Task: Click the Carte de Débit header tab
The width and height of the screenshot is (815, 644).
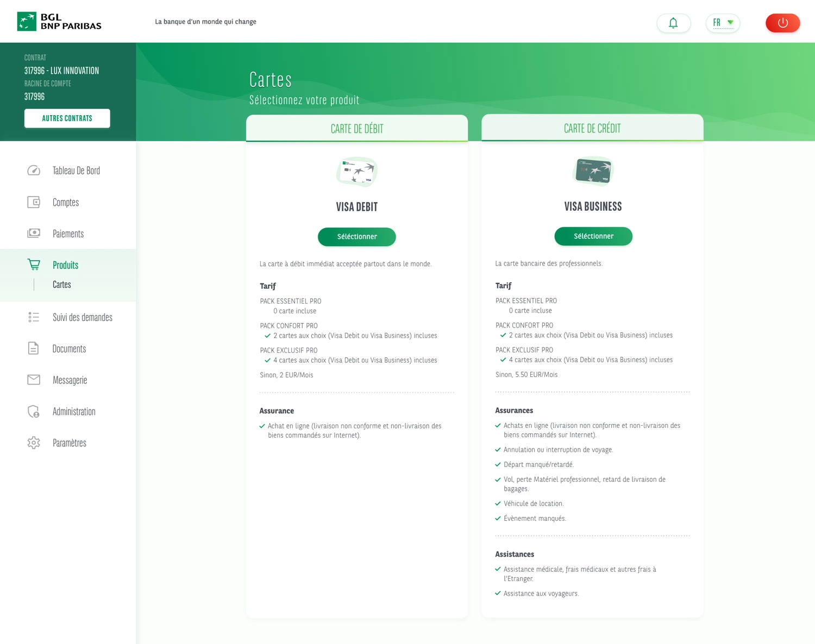Action: pos(357,129)
